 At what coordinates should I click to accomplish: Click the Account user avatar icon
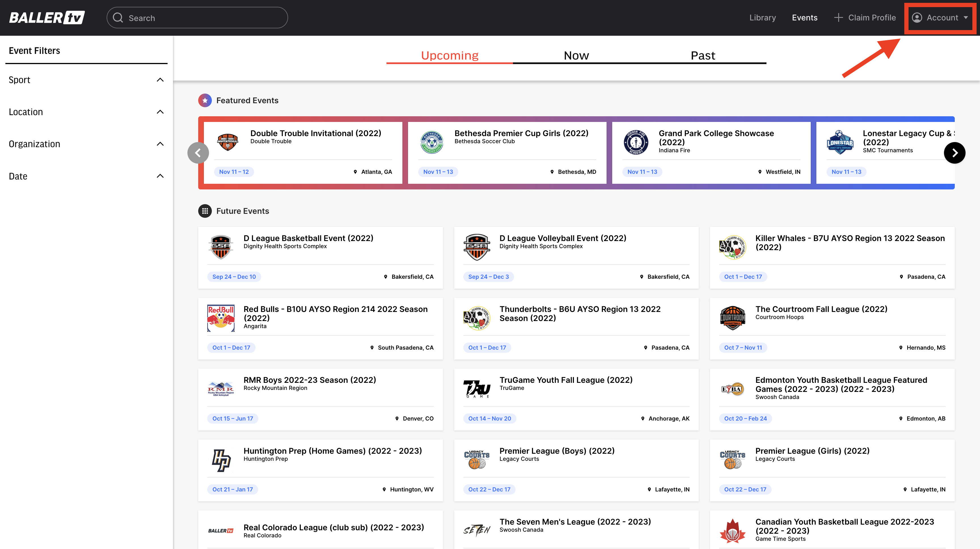click(917, 18)
